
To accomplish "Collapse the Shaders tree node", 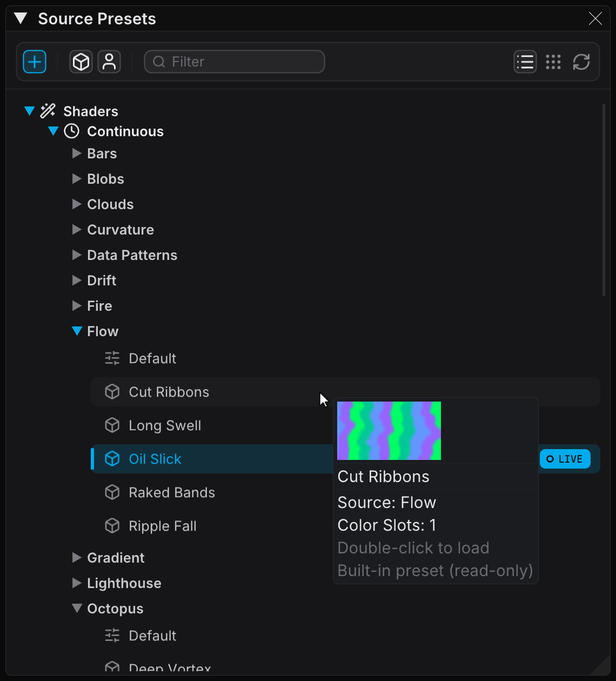I will click(30, 111).
